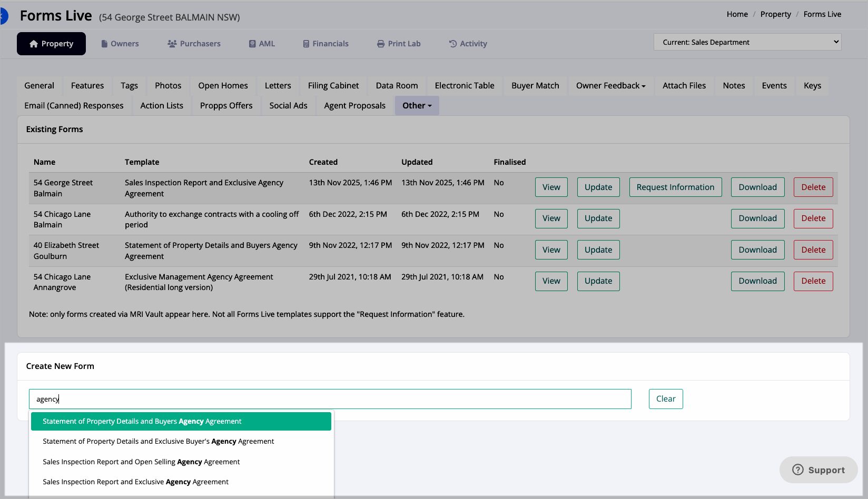Delete the 54 George Street Balmain form

click(x=813, y=187)
